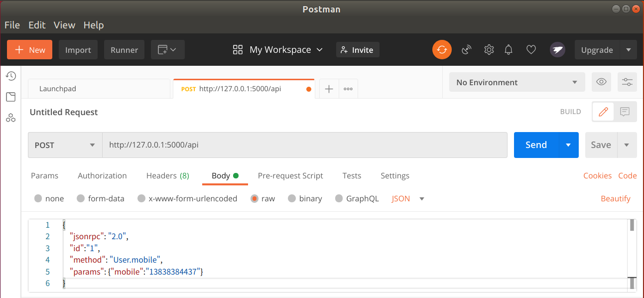This screenshot has height=298, width=644.
Task: Open the Import dialog
Action: (78, 50)
